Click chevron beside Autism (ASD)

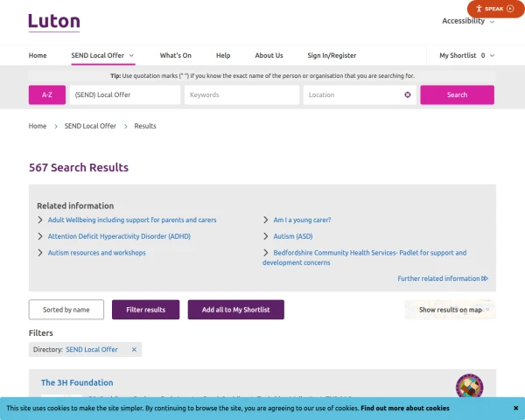click(x=266, y=236)
